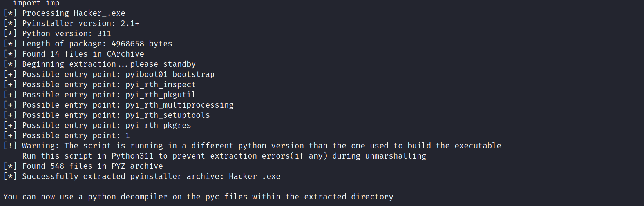Click the pyi_rth_pkgutil entry point text
The image size is (644, 206).
[161, 95]
